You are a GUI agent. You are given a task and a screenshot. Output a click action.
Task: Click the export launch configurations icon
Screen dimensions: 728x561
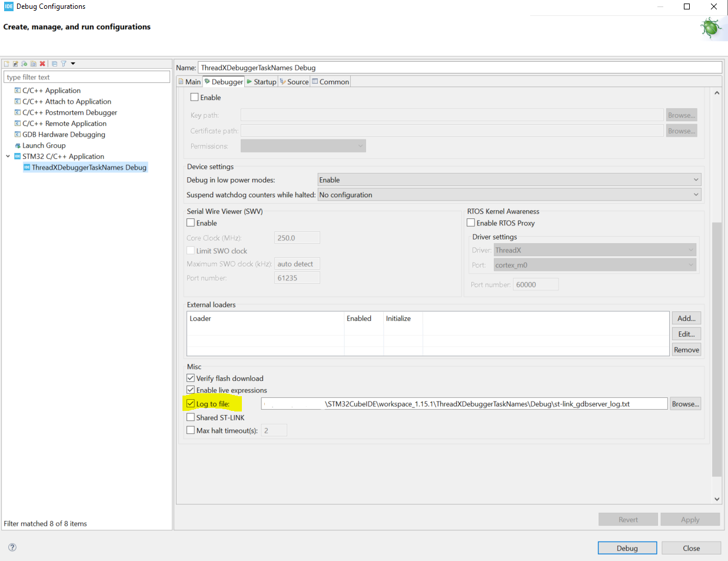[24, 63]
